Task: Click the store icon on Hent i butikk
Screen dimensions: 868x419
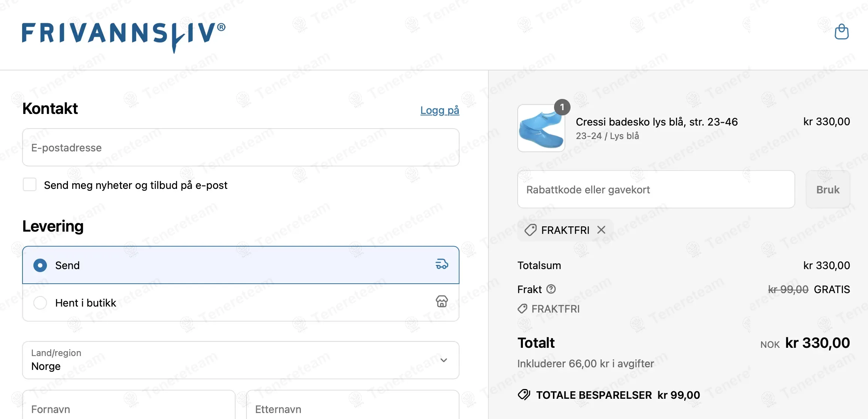Action: point(442,301)
